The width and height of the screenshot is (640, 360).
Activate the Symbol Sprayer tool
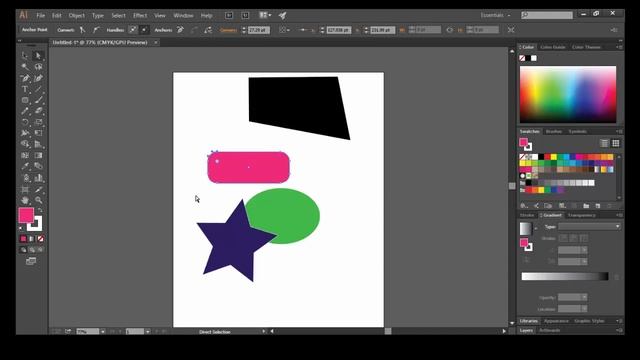[x=25, y=178]
